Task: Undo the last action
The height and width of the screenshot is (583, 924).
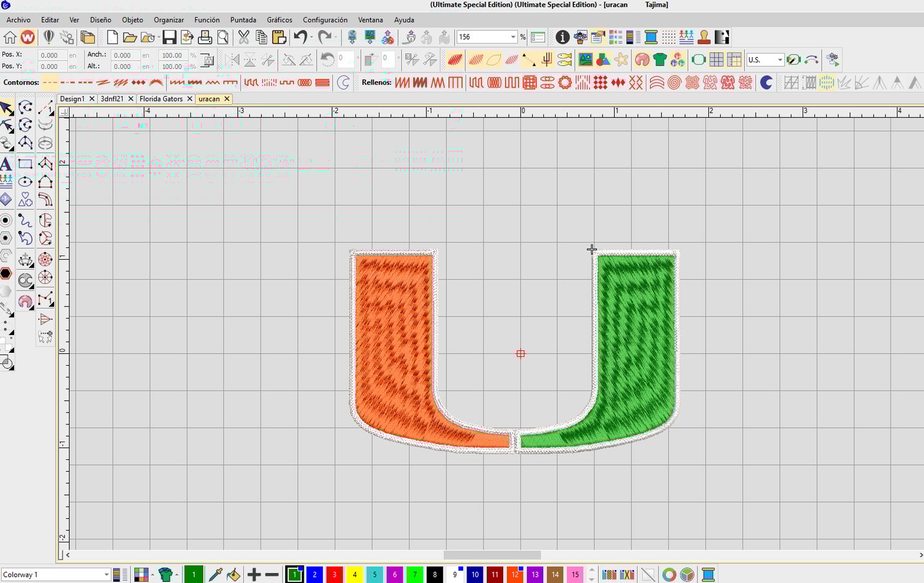Action: (x=300, y=38)
